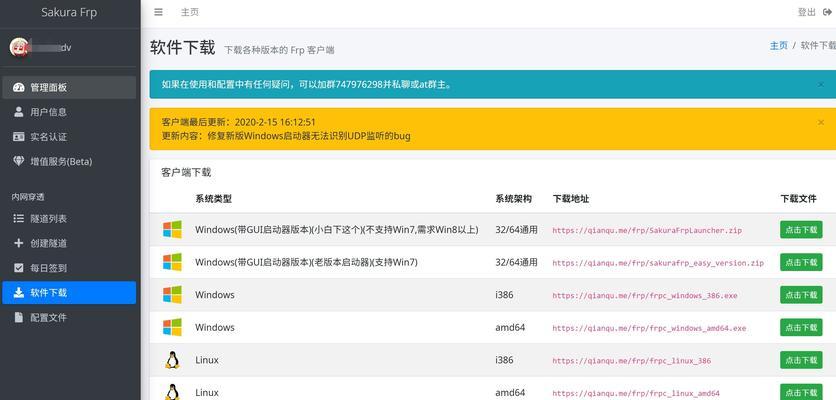Click Windows logo in SakuraFrpLauncher row
Image resolution: width=836 pixels, height=400 pixels.
click(172, 229)
